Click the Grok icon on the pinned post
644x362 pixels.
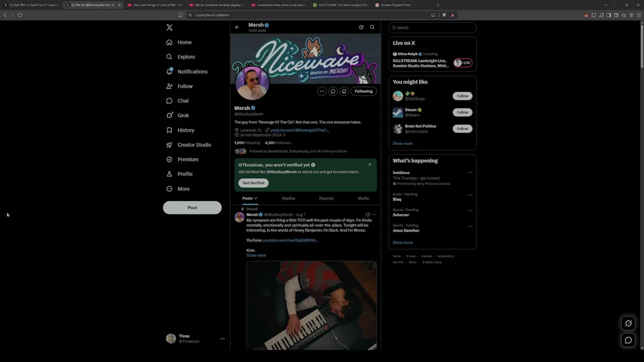click(x=368, y=215)
